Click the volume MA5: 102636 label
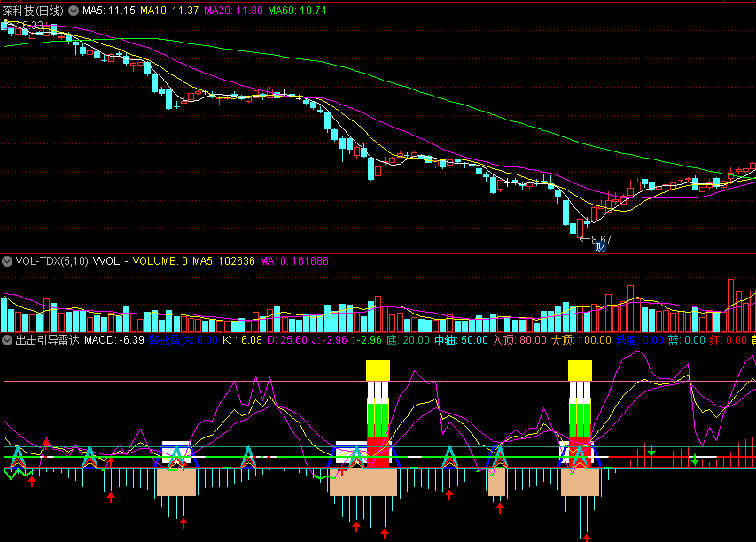This screenshot has height=542, width=756. point(223,261)
